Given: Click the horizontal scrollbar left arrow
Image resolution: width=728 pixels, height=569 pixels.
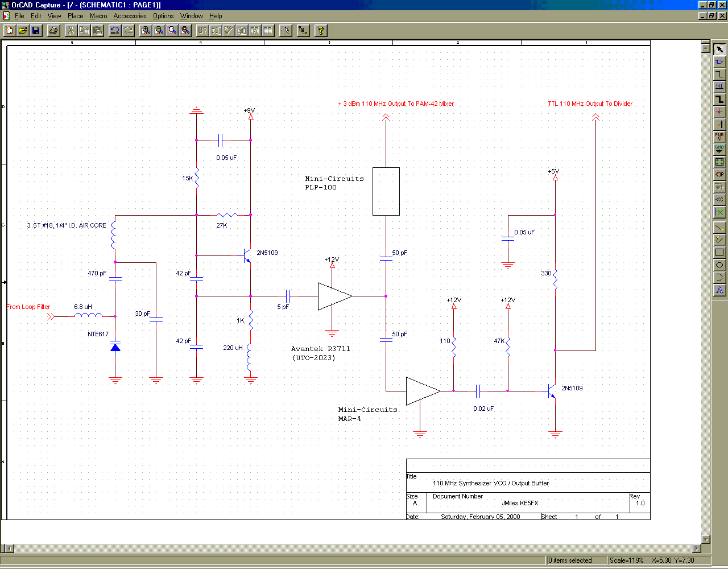Looking at the screenshot, I should pyautogui.click(x=9, y=549).
